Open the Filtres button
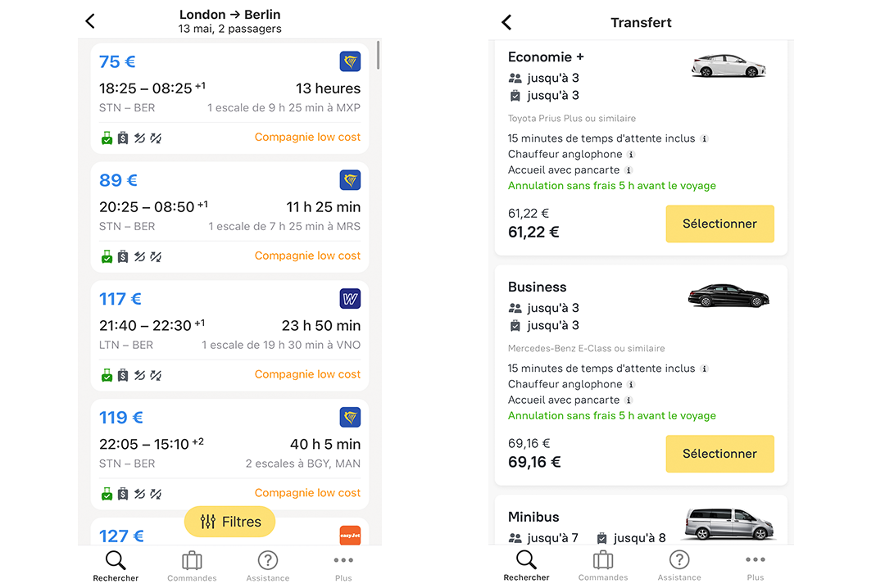Viewport: 885px width, 588px height. click(229, 522)
